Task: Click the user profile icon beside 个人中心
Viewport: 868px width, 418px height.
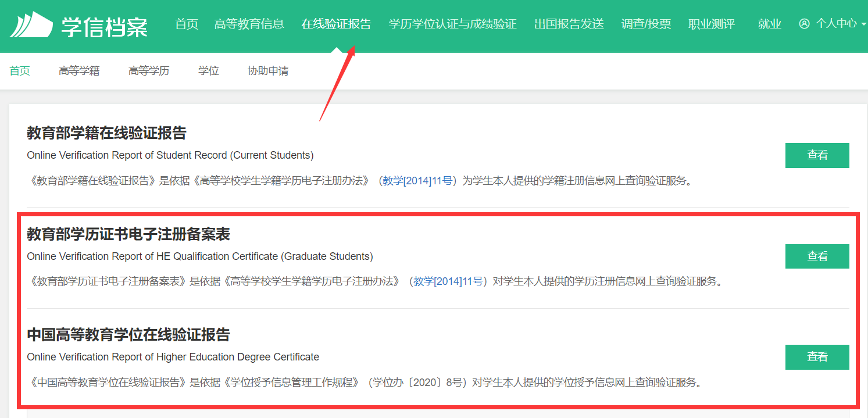Action: (x=804, y=24)
